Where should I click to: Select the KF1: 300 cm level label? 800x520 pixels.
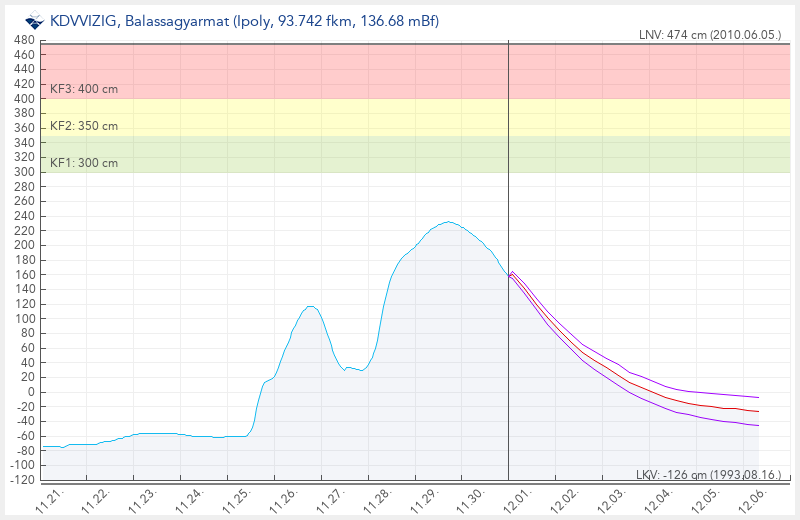click(x=84, y=163)
